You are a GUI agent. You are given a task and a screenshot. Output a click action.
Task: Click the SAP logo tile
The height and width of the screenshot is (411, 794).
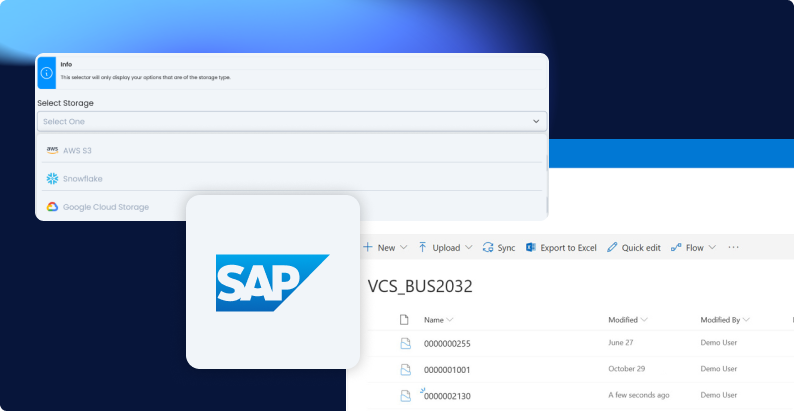tap(273, 282)
